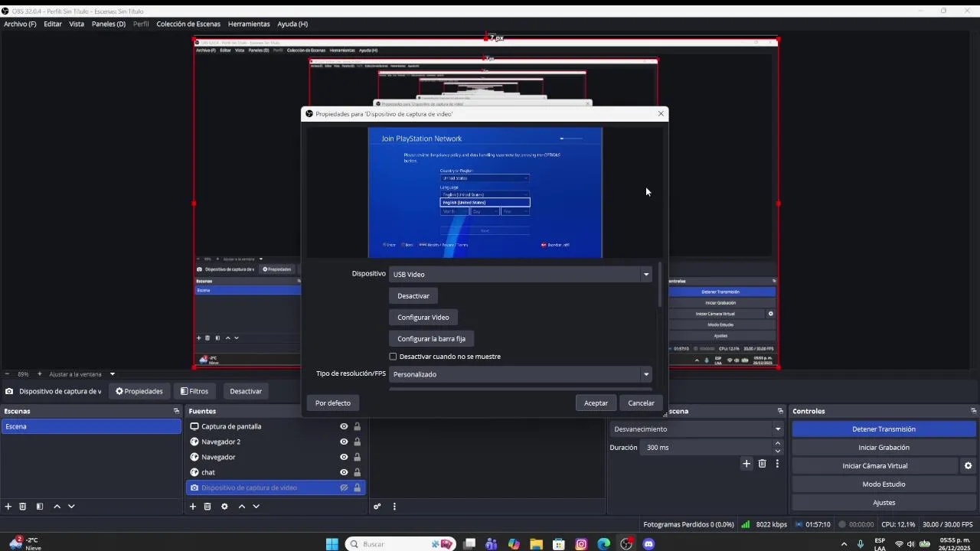Open Discord from the taskbar

pyautogui.click(x=648, y=544)
